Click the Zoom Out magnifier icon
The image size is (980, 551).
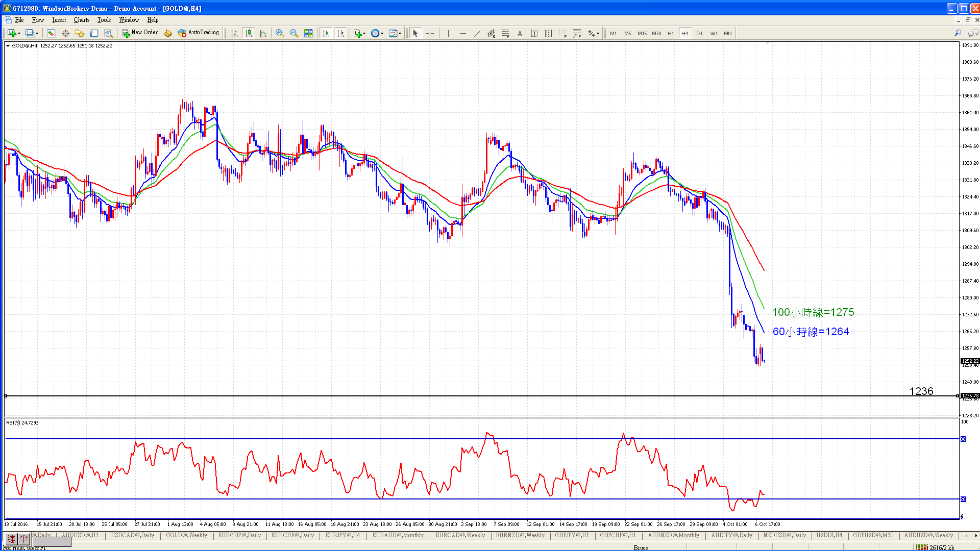(293, 33)
